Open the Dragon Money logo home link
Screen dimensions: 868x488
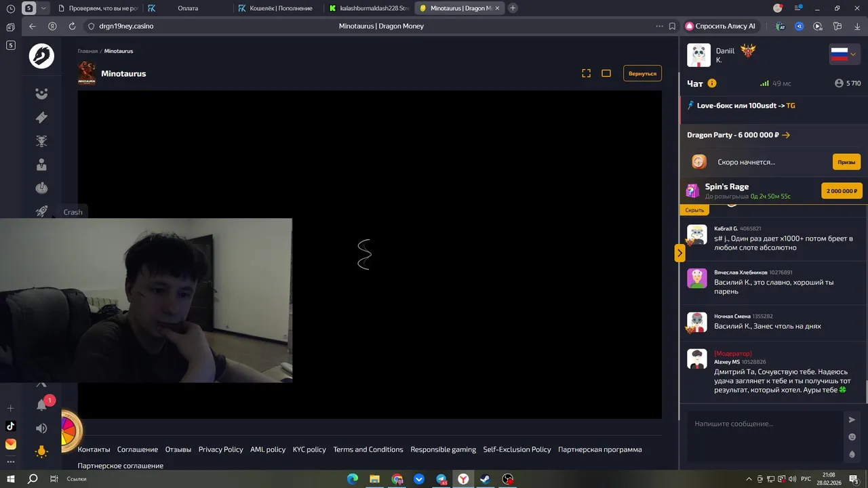(41, 56)
